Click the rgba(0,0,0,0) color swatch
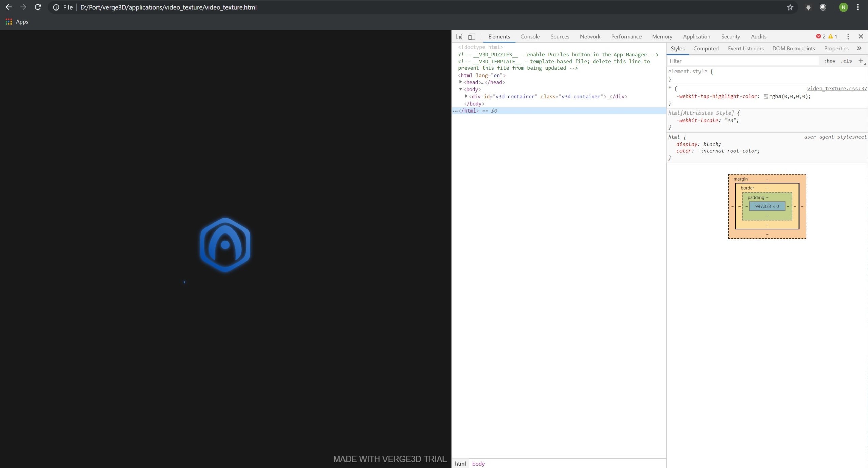This screenshot has width=868, height=468. (766, 96)
